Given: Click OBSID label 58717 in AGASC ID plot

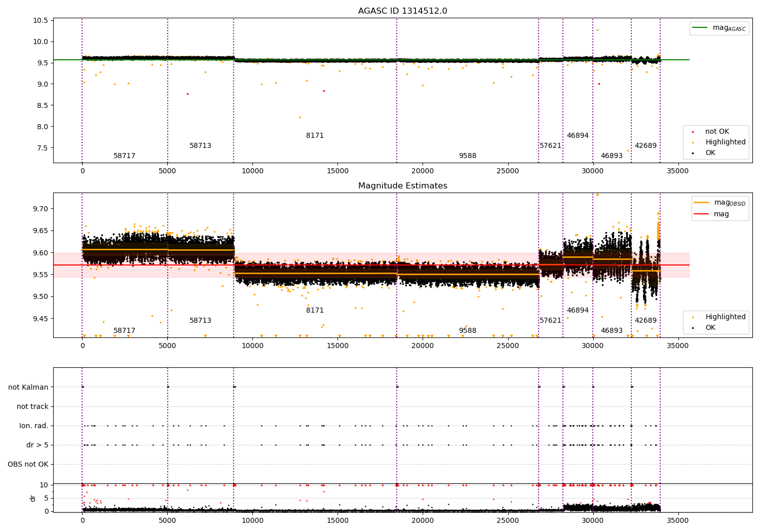Looking at the screenshot, I should point(124,156).
